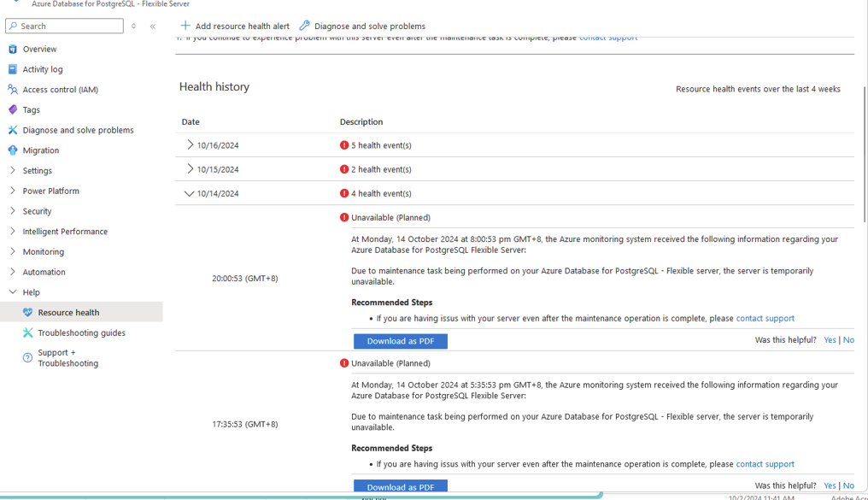Collapse the sidebar with the double chevron
The image size is (868, 500).
[x=153, y=26]
